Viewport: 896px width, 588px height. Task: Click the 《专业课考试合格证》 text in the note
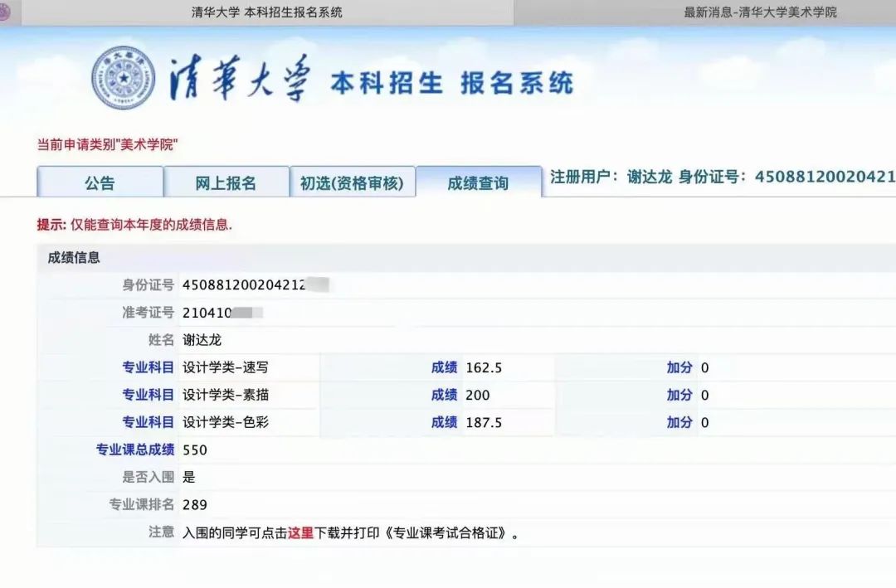point(446,532)
